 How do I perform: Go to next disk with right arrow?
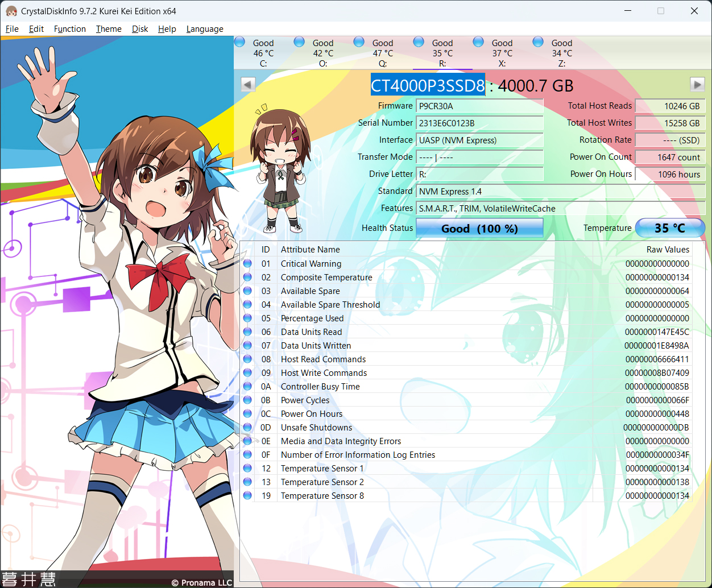click(698, 85)
